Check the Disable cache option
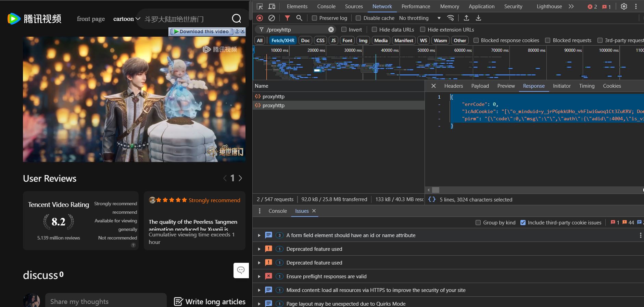This screenshot has height=307, width=644. click(x=358, y=18)
